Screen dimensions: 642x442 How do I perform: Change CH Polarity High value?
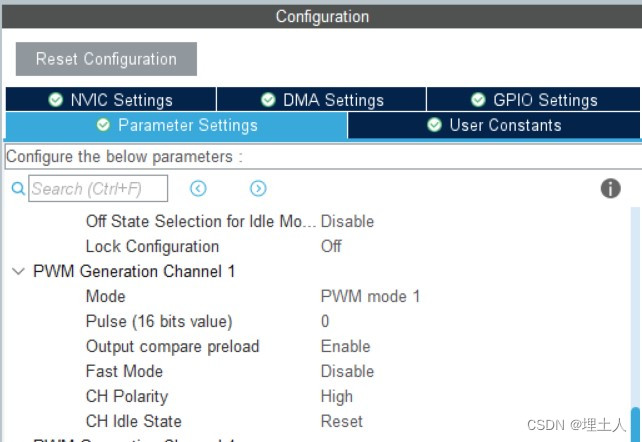[337, 396]
